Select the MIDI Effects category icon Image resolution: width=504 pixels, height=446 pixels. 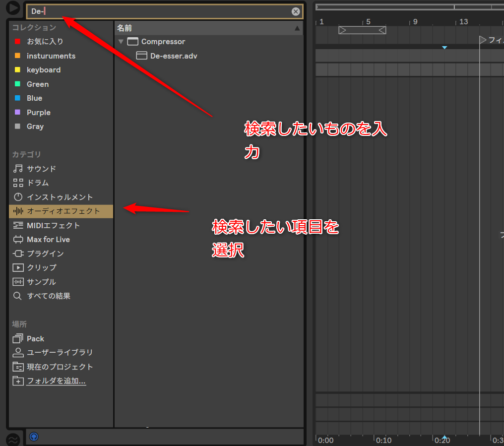tap(18, 225)
